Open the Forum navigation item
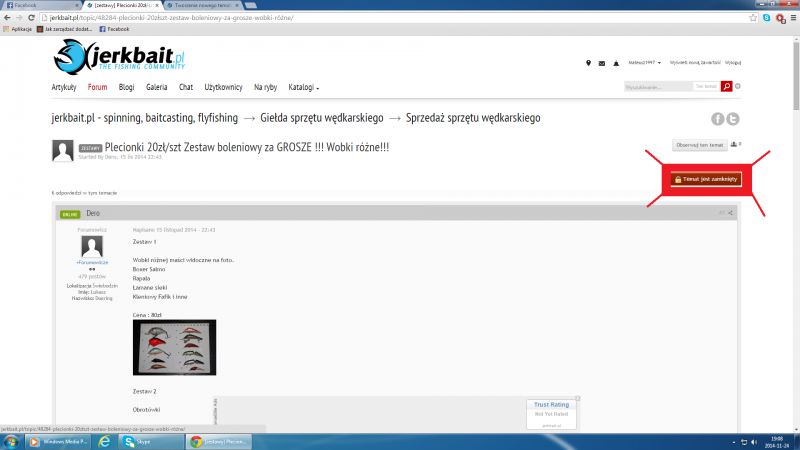Image resolution: width=800 pixels, height=450 pixels. pyautogui.click(x=97, y=87)
